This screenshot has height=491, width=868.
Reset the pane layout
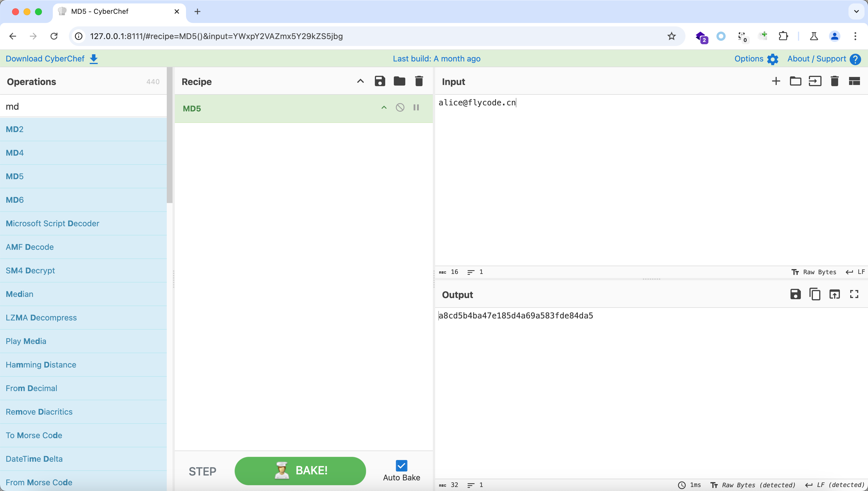(x=854, y=81)
